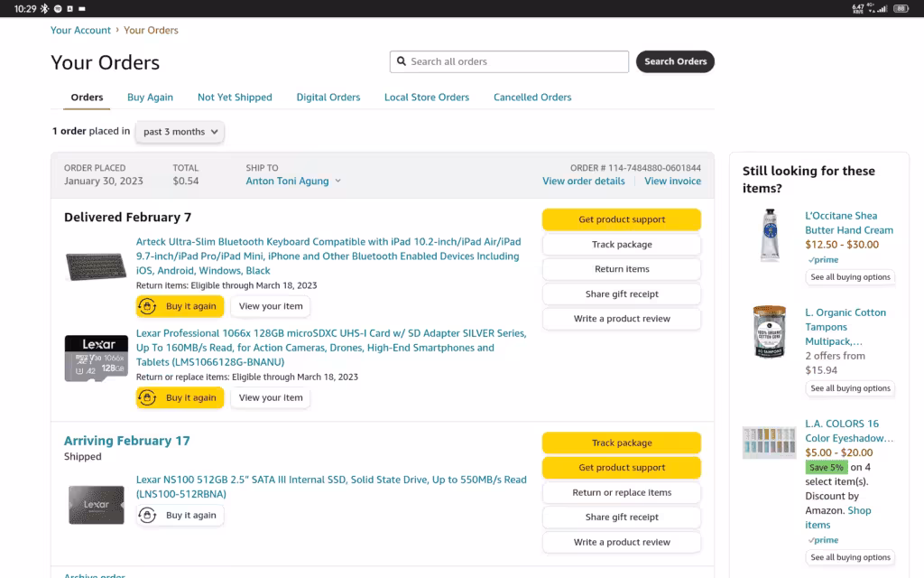924x578 pixels.
Task: Open the past 3 months time filter dropdown
Action: [180, 132]
